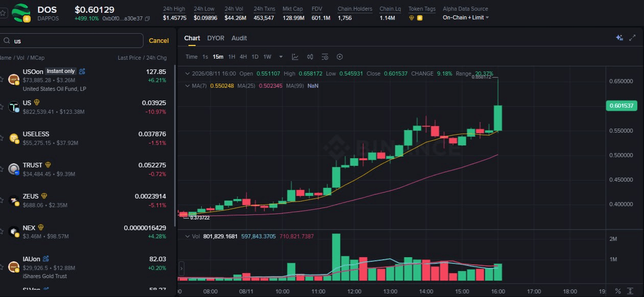The width and height of the screenshot is (644, 297).
Task: Toggle percent scale on price axis
Action: (618, 291)
